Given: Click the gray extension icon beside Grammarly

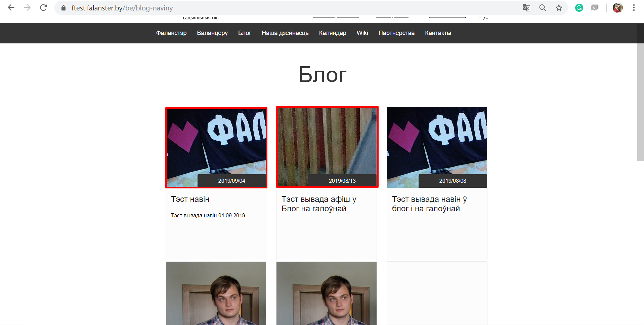Looking at the screenshot, I should coord(595,8).
